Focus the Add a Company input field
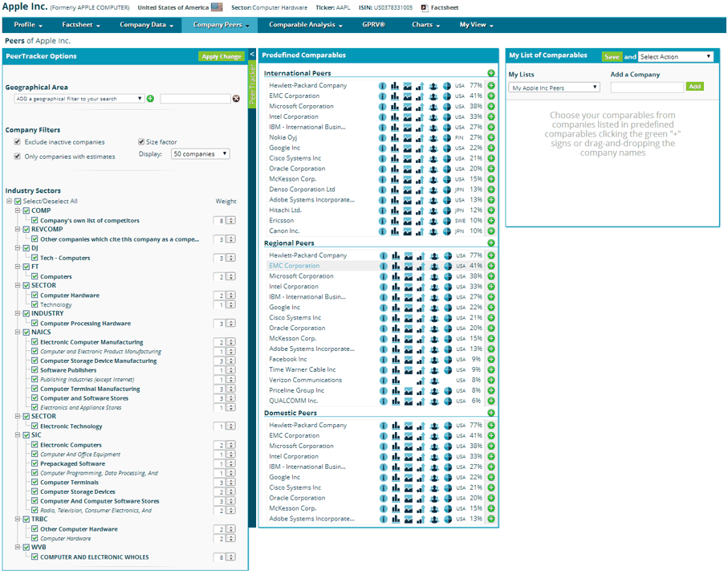This screenshot has height=579, width=728. coord(647,87)
